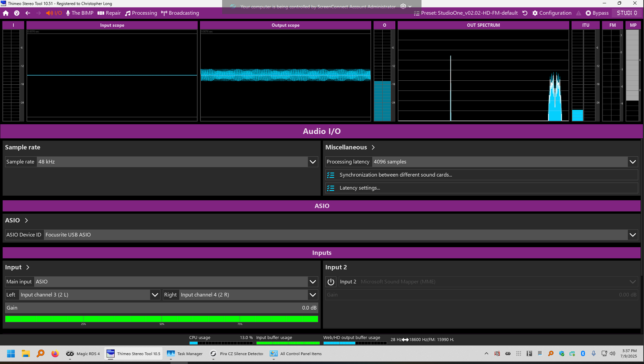Open the Synchronization settings list icon
This screenshot has height=364, width=644.
[330, 175]
